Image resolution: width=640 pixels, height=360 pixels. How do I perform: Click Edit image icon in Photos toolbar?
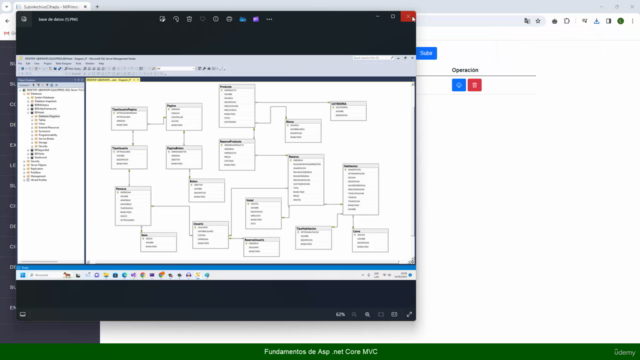(162, 19)
